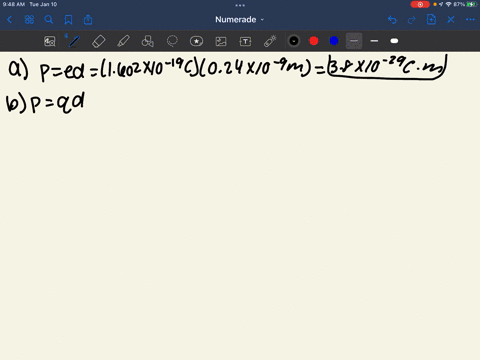The height and width of the screenshot is (360, 480).
Task: Open the Shapes tool
Action: point(147,41)
